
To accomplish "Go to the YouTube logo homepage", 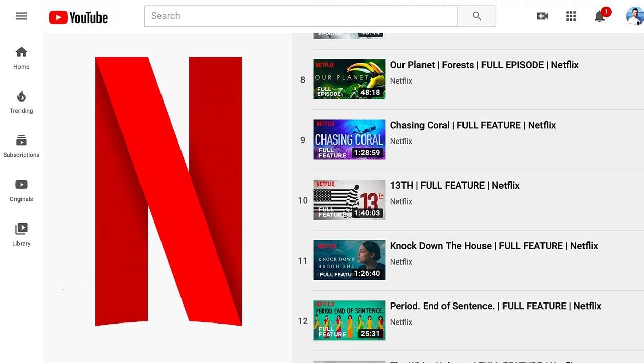I will [x=78, y=17].
